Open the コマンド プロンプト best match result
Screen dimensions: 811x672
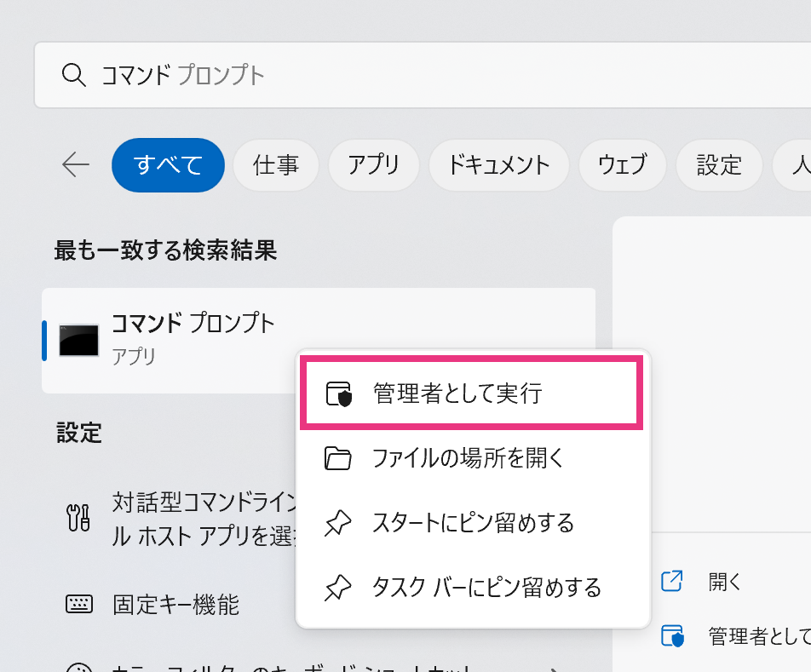coord(319,340)
